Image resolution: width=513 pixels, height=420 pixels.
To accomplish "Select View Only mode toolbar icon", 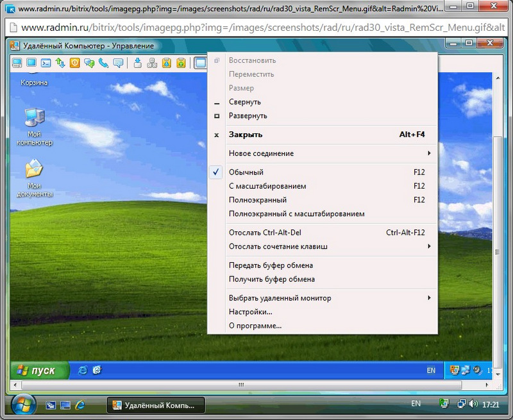I will click(x=31, y=62).
